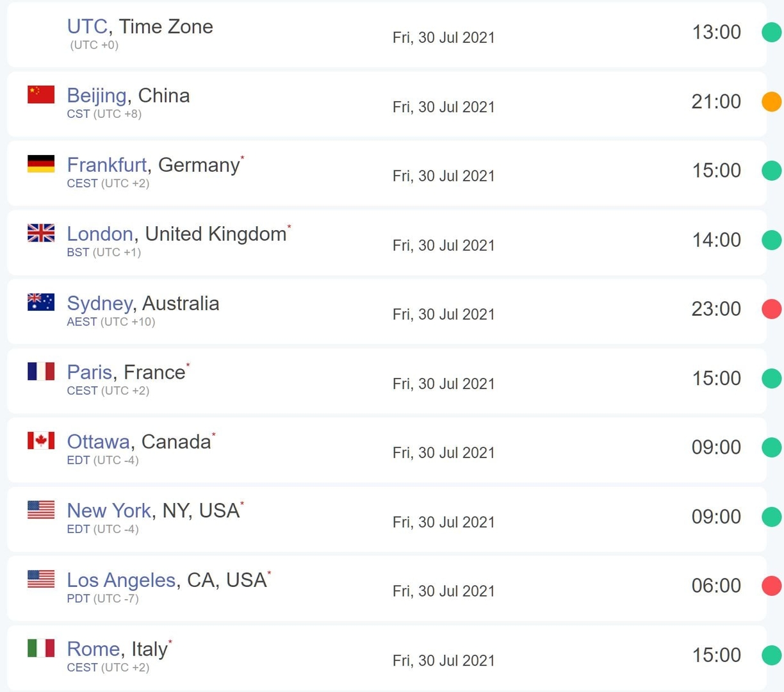Image resolution: width=784 pixels, height=692 pixels.
Task: Click the flag beside Los Angeles
Action: click(x=41, y=579)
